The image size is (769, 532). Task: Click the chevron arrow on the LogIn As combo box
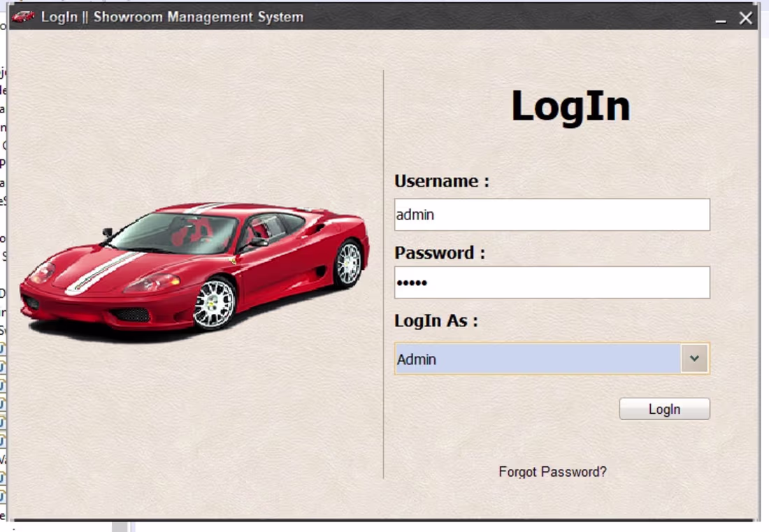pos(694,358)
